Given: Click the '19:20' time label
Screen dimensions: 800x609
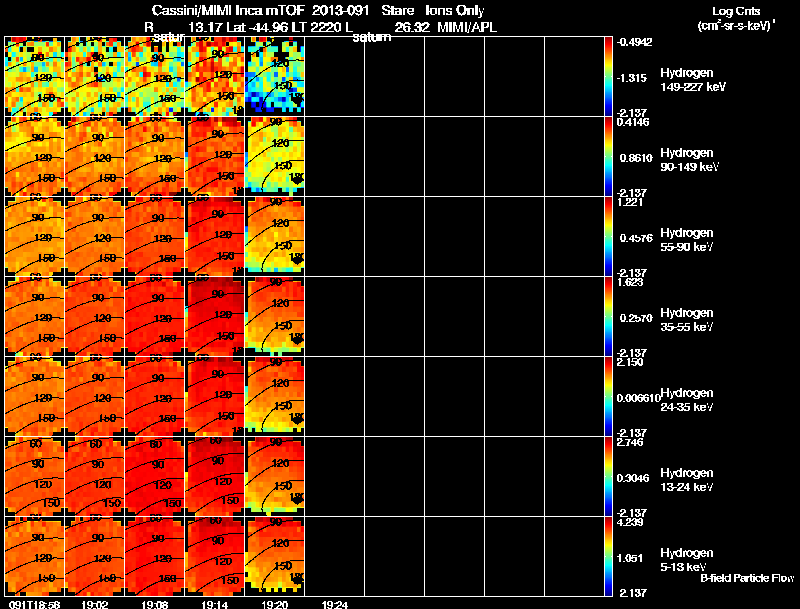Looking at the screenshot, I should (275, 604).
